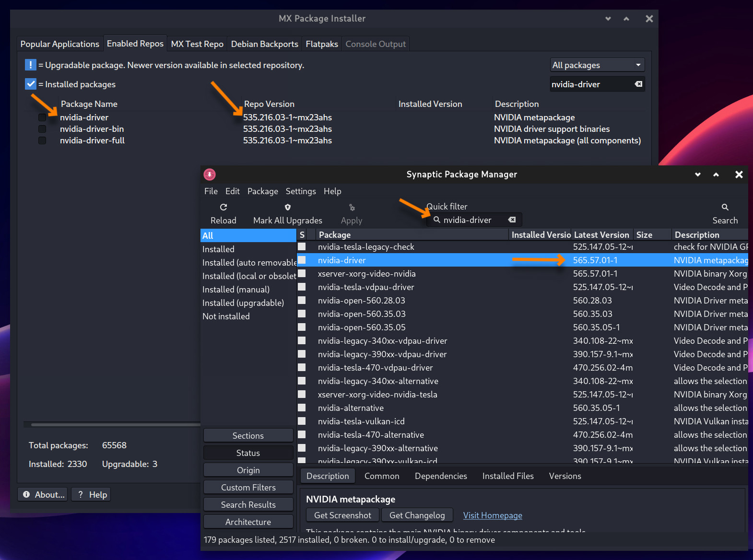Click the Reload toolbar icon in Synaptic

pyautogui.click(x=224, y=207)
